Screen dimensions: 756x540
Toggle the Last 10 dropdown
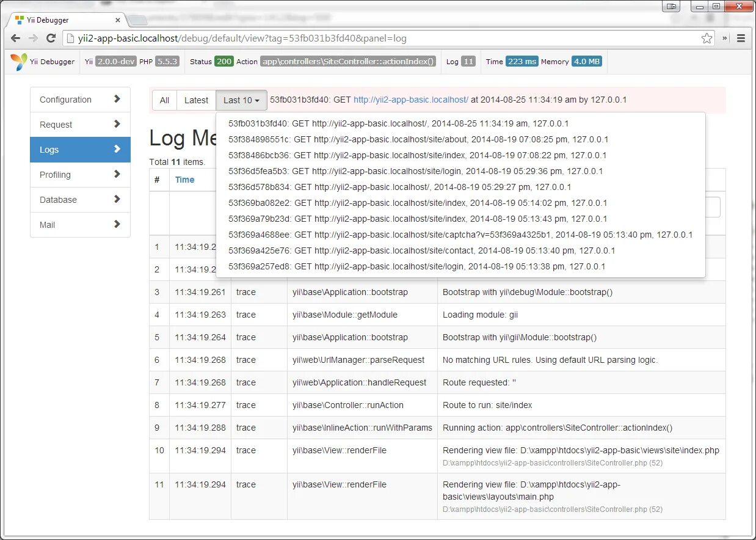click(x=241, y=100)
